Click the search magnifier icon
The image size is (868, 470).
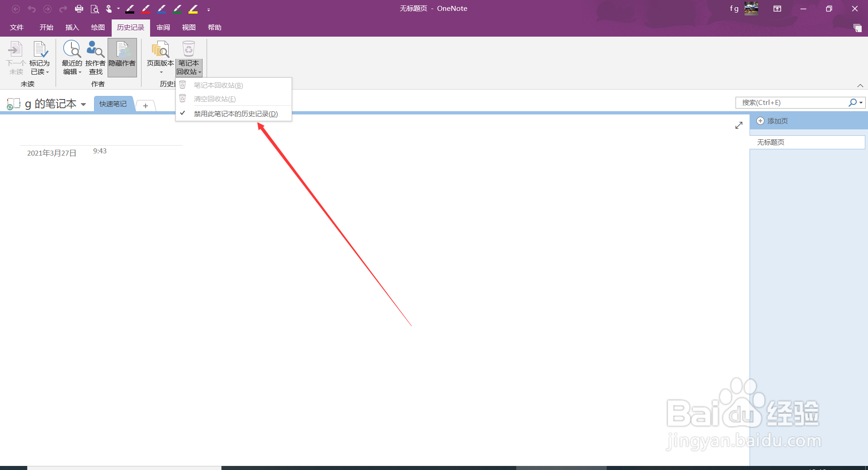coord(852,103)
